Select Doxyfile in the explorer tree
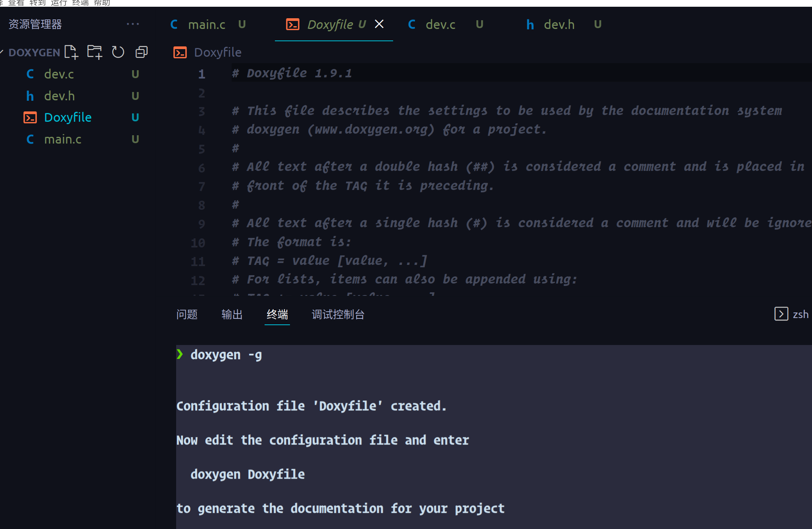The height and width of the screenshot is (529, 812). coord(68,117)
